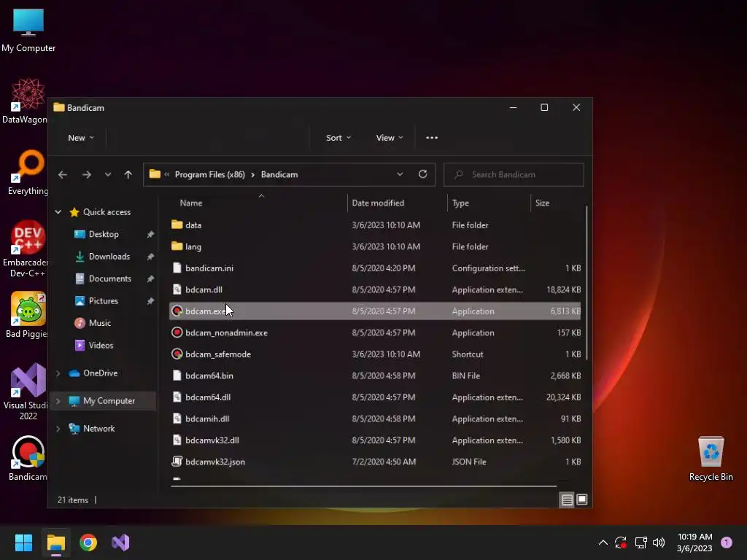Go back in Explorer navigation
Viewport: 747px width, 560px height.
(63, 175)
